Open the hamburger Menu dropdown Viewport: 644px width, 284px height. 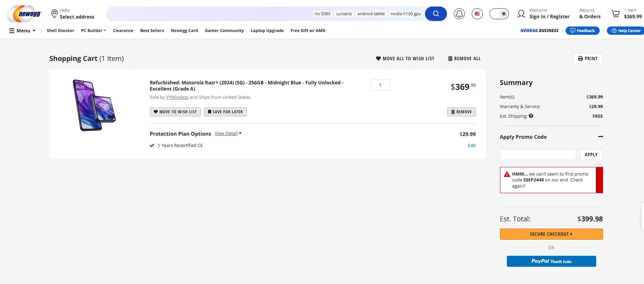22,31
